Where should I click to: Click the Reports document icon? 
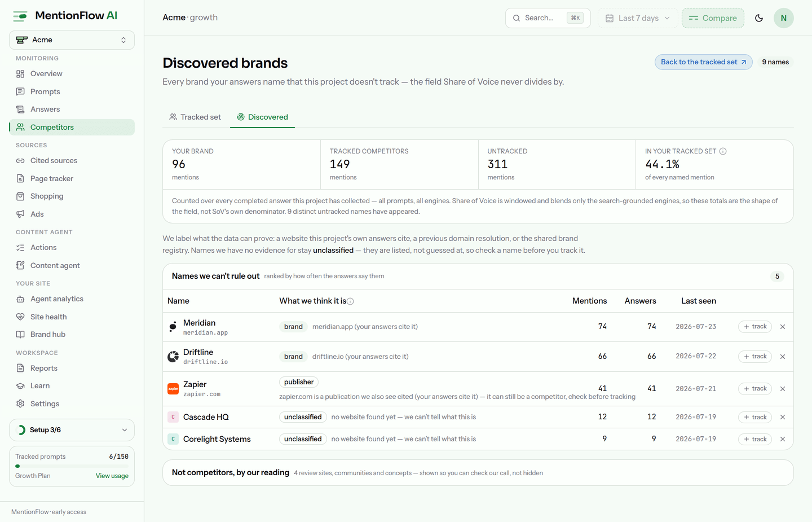pos(20,369)
